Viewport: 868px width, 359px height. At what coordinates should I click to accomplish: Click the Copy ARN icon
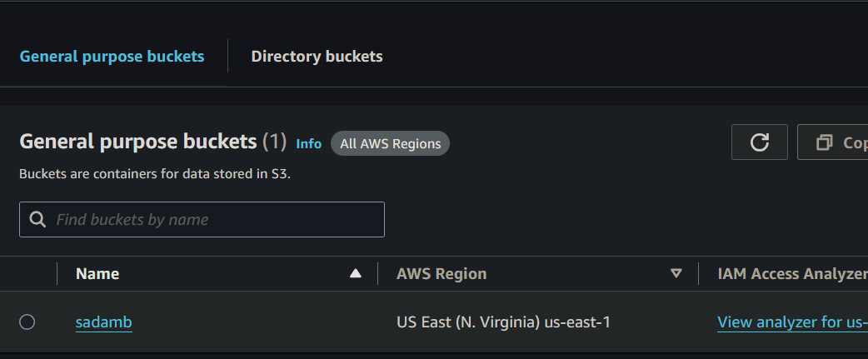[824, 142]
